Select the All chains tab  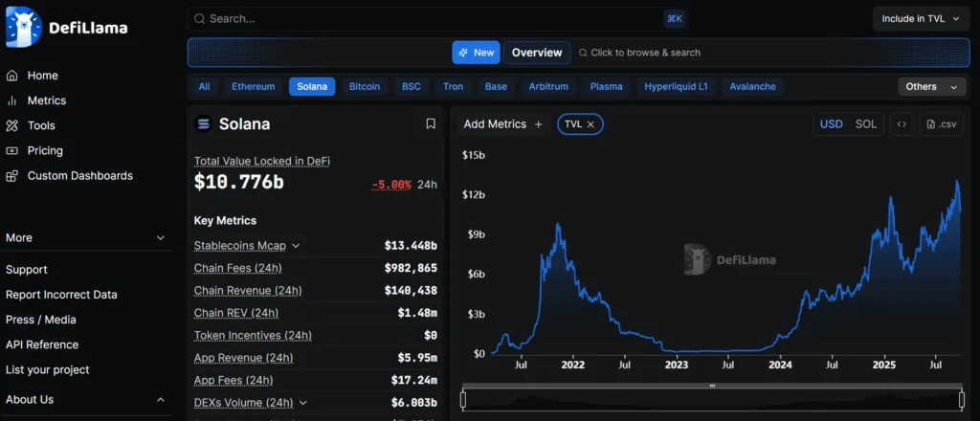tap(205, 87)
